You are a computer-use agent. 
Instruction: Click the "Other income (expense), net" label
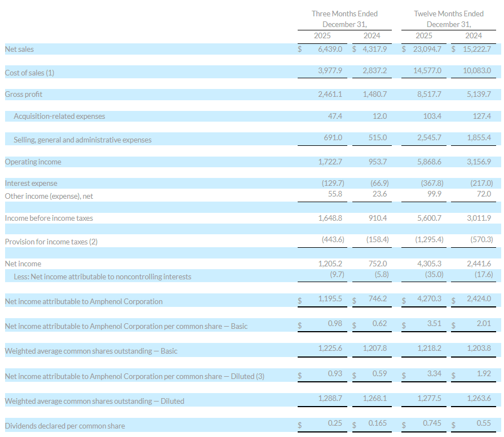(48, 196)
